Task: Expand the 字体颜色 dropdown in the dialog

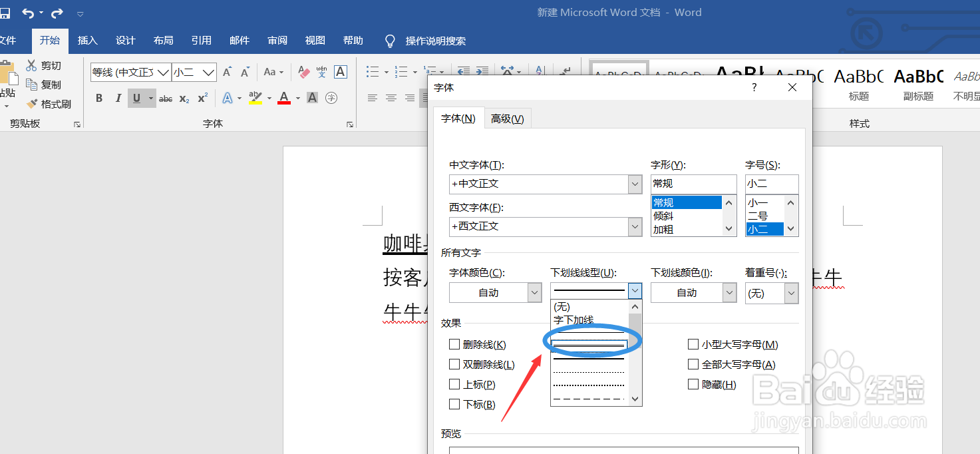Action: pos(534,292)
